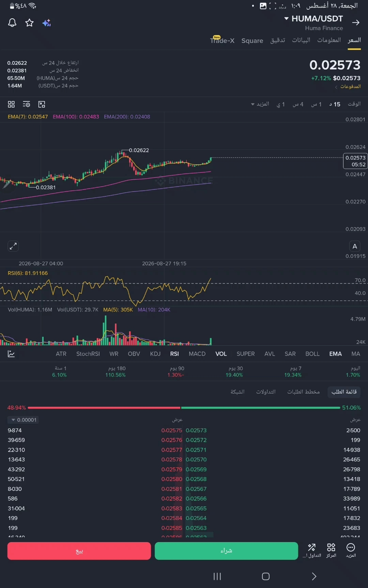Select bid price 0.02568
Image resolution: width=368 pixels, height=588 pixels.
pos(196,479)
